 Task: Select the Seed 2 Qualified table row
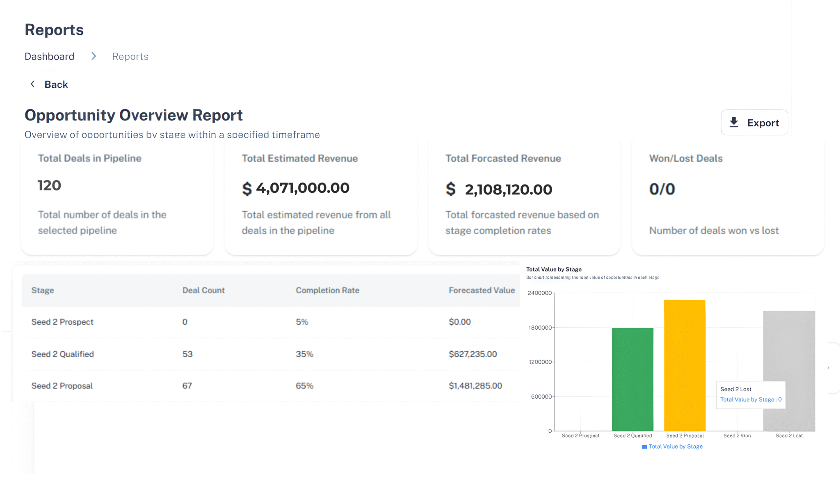(62, 354)
